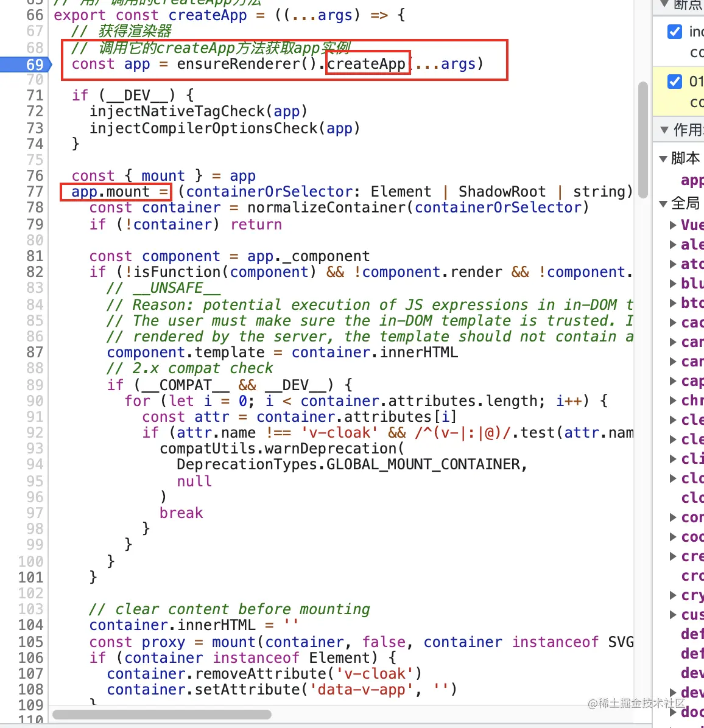Click 'setAttribute' on line 108

pyautogui.click(x=247, y=690)
